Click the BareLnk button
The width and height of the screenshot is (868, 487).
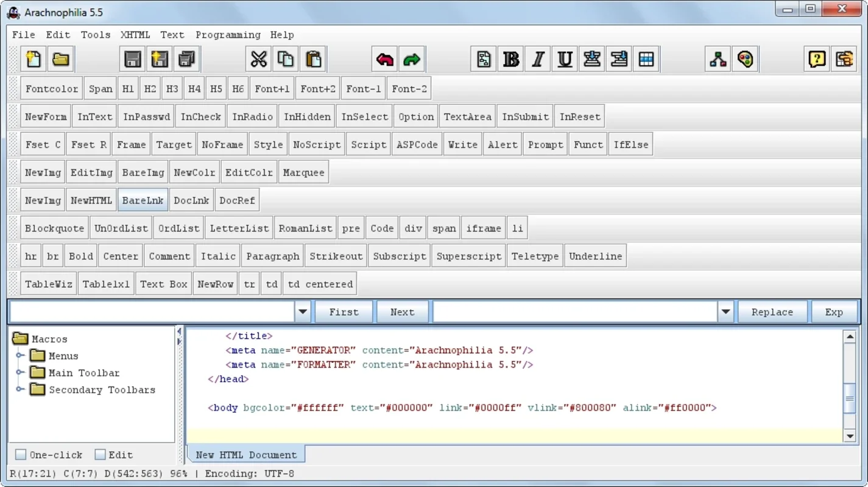coord(143,200)
